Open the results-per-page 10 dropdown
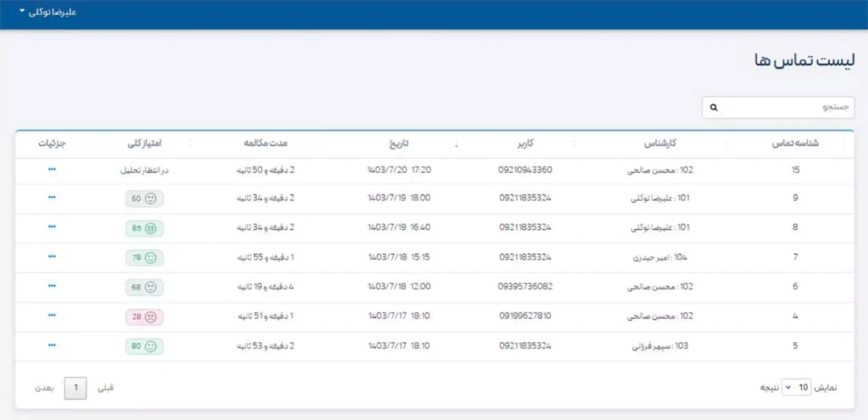 797,388
